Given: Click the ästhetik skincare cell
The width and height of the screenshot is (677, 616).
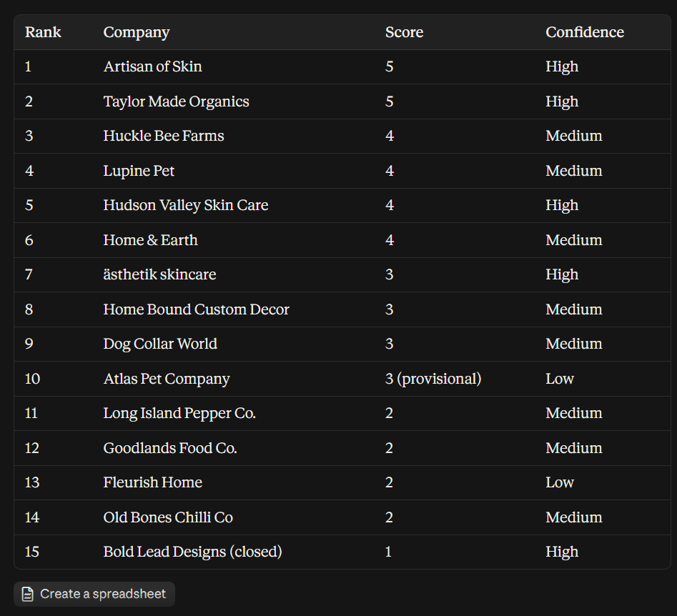Looking at the screenshot, I should point(159,274).
